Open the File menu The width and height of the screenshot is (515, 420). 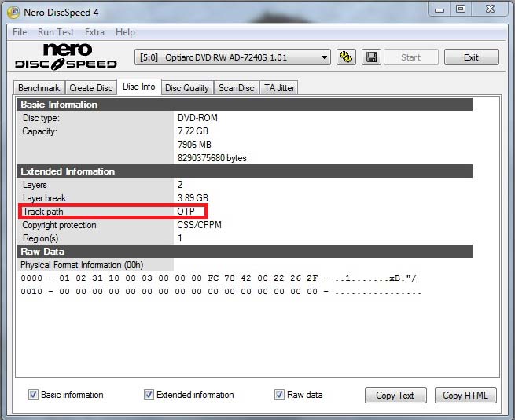point(20,32)
